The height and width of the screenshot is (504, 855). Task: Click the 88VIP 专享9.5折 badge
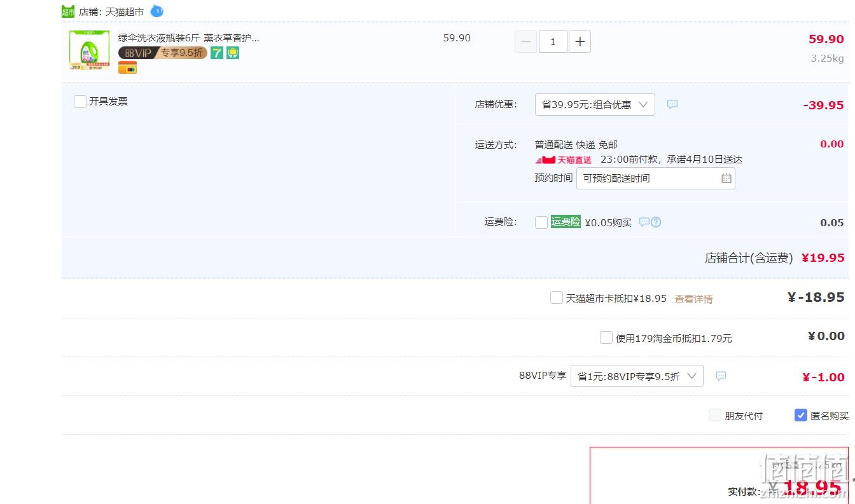click(x=163, y=53)
